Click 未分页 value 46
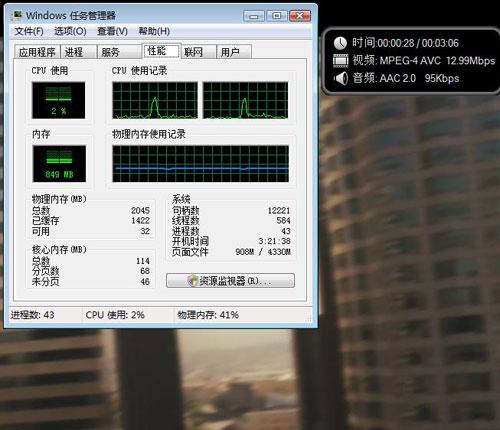The width and height of the screenshot is (500, 430). point(145,282)
